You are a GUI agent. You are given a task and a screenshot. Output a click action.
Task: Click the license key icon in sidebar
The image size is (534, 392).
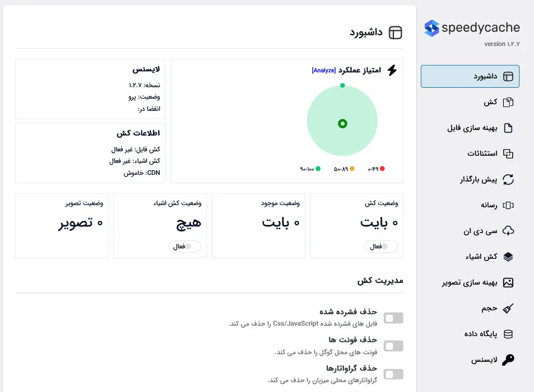click(508, 360)
